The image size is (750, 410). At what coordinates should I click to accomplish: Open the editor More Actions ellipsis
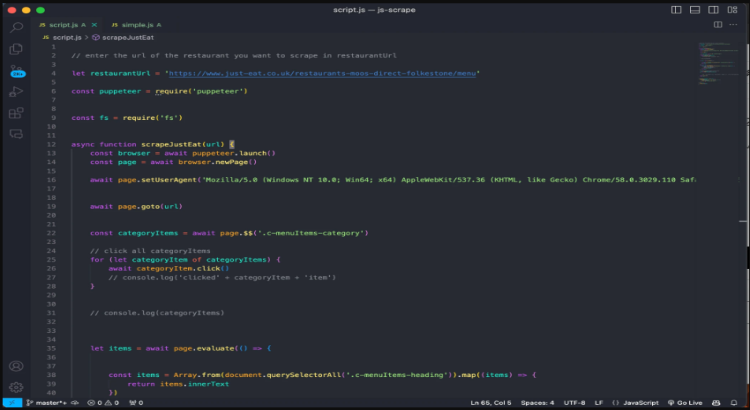coord(733,24)
